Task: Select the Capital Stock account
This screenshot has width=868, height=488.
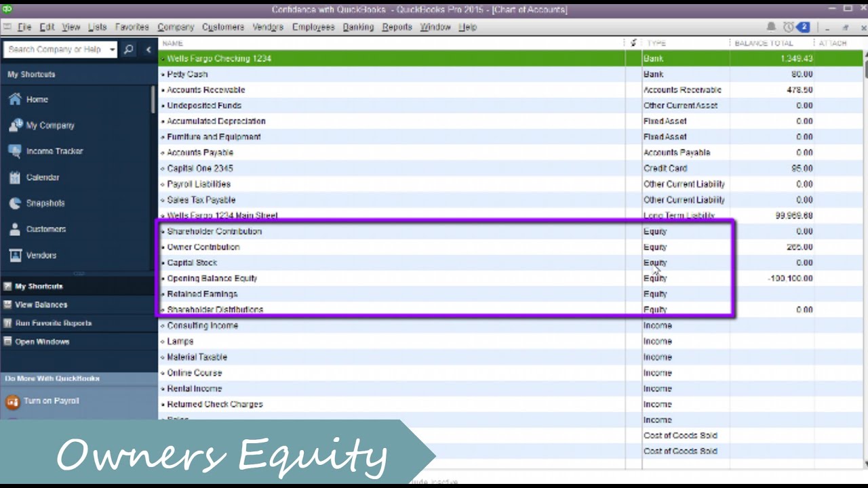Action: coord(192,262)
